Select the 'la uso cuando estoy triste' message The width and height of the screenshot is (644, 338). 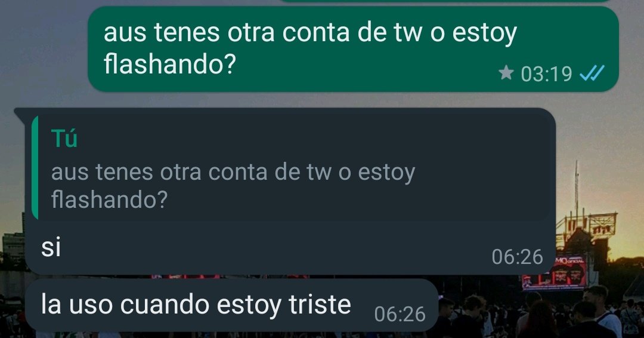coord(232,305)
